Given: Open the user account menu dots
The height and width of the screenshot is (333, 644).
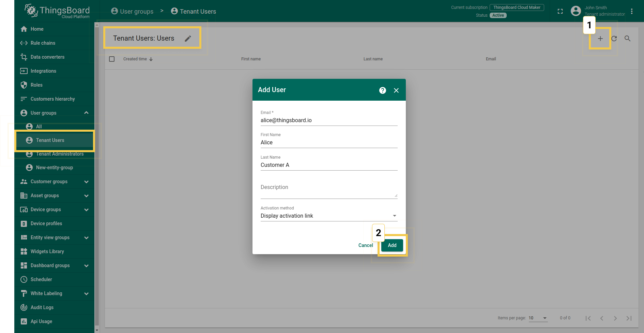Looking at the screenshot, I should (632, 11).
